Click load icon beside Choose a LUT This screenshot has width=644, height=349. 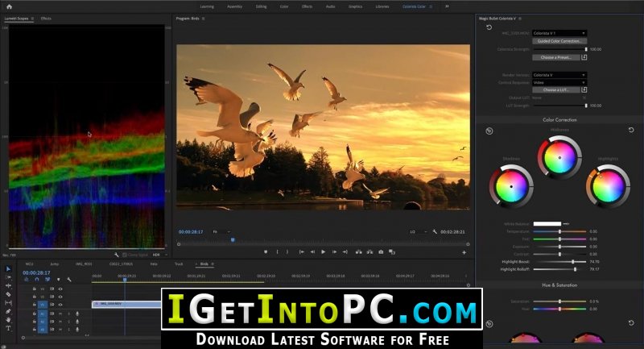pyautogui.click(x=584, y=89)
